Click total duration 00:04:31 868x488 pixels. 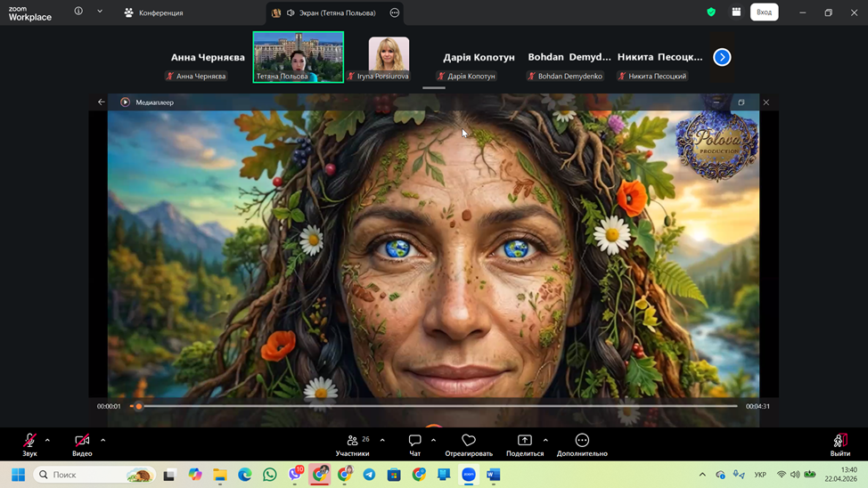(757, 406)
